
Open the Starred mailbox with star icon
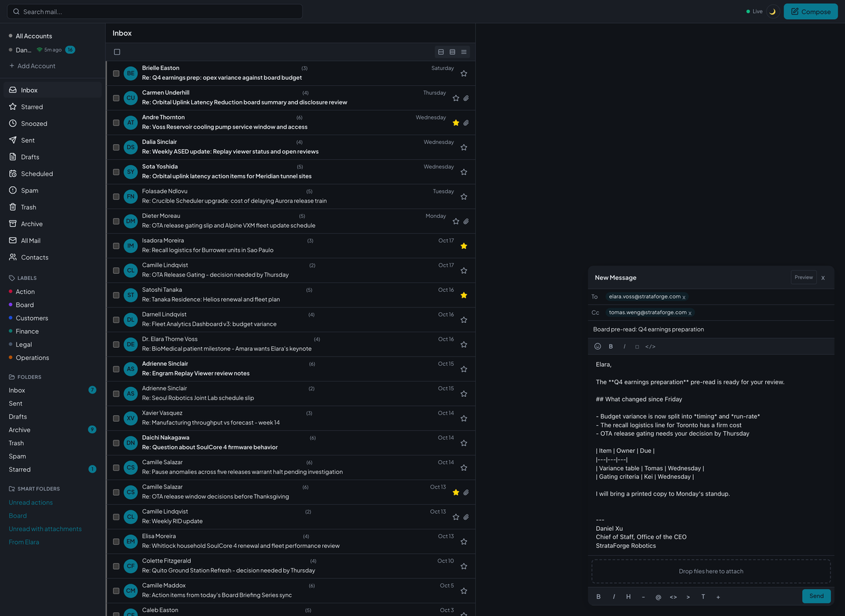tap(53, 106)
